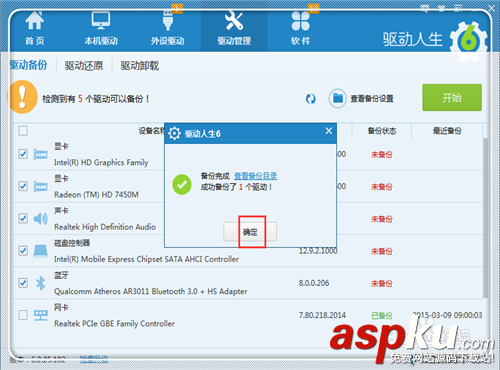Click Qualcomm Atheros AR3011 Bluetooth text
This screenshot has height=370, width=500.
[151, 291]
